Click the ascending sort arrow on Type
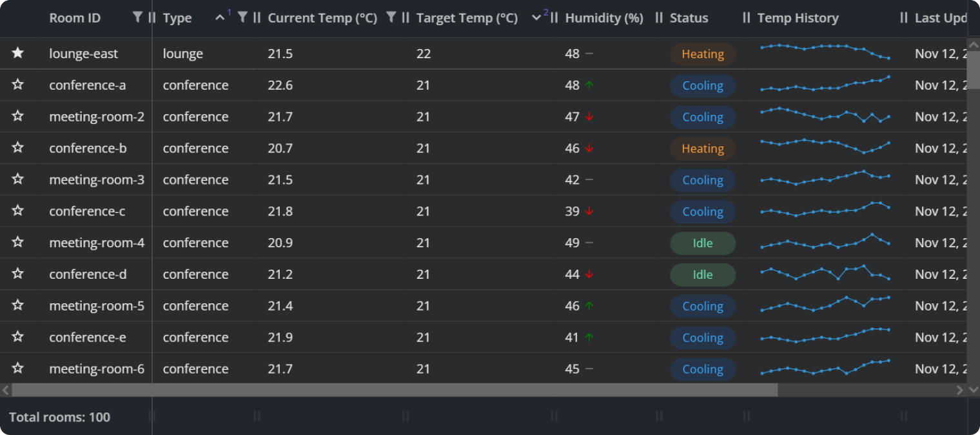The height and width of the screenshot is (435, 980). point(220,18)
